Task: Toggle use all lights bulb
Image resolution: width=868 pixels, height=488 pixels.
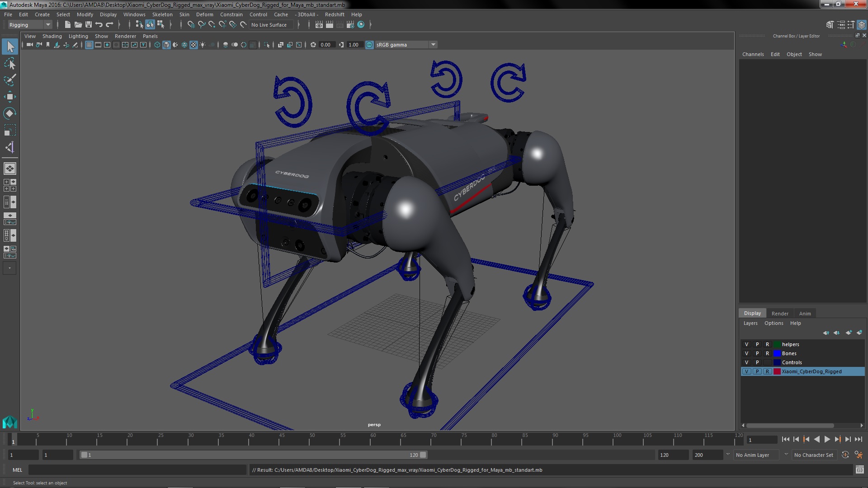Action: pyautogui.click(x=203, y=45)
